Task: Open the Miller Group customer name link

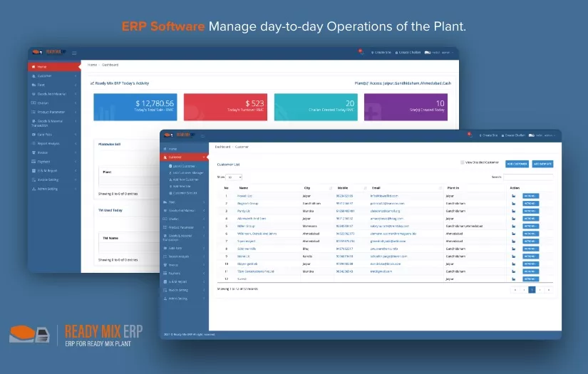Action: (x=246, y=226)
